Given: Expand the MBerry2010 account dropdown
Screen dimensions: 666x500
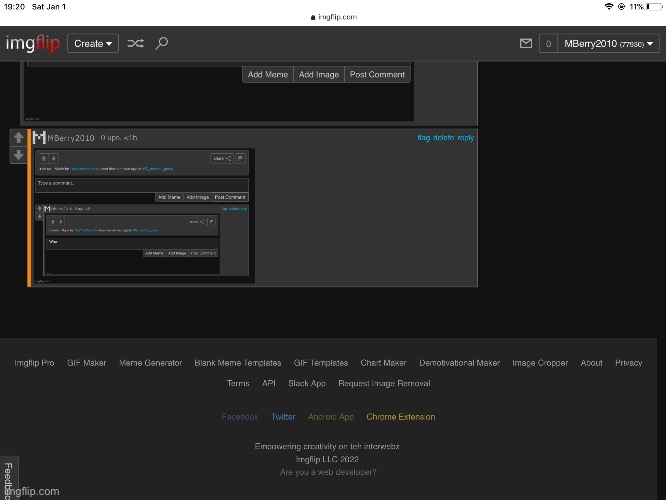Looking at the screenshot, I should coord(608,44).
